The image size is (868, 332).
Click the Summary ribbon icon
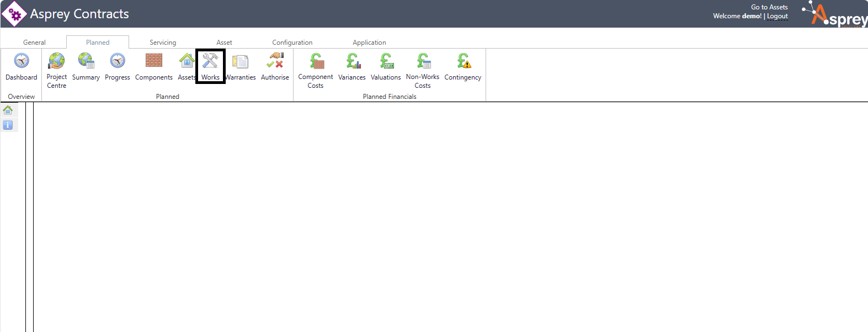coord(86,61)
